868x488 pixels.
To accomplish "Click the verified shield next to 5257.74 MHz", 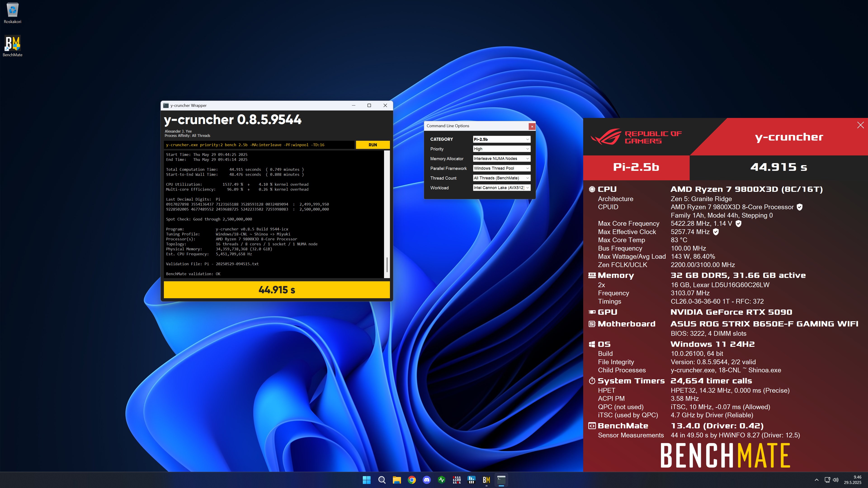I will pyautogui.click(x=716, y=232).
